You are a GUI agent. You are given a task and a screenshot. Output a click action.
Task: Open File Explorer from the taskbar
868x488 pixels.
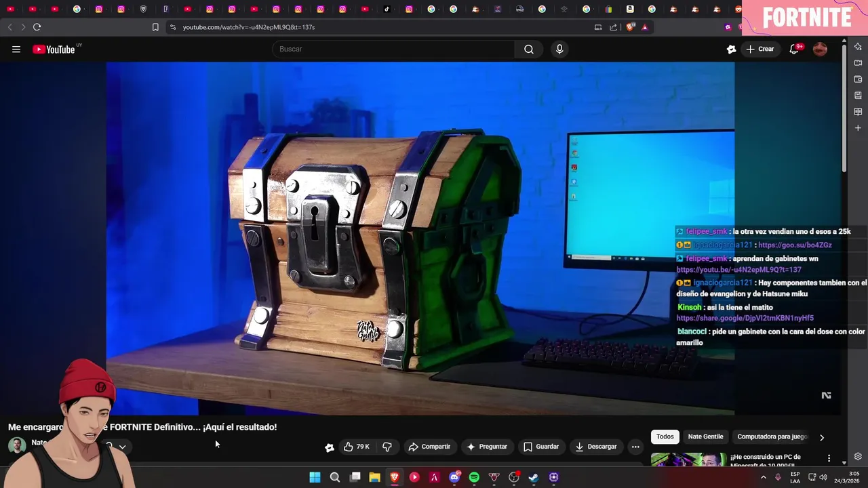pos(374,477)
